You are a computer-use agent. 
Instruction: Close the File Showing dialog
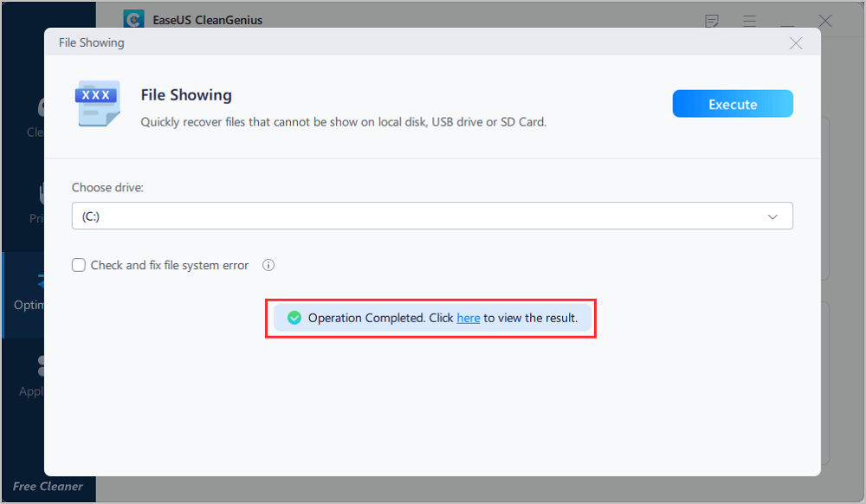pyautogui.click(x=796, y=43)
